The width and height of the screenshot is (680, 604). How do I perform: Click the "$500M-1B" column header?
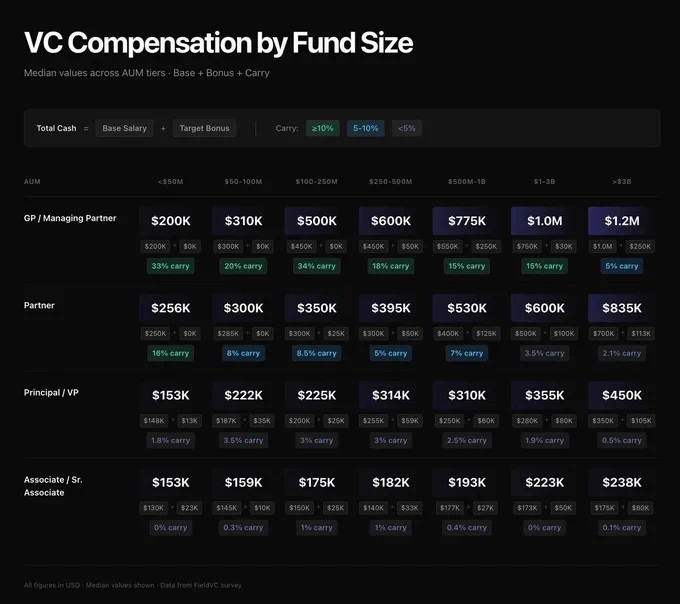tap(467, 182)
